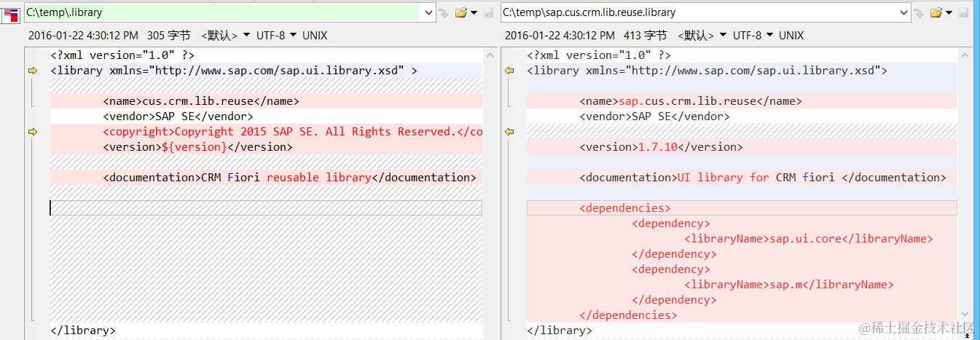
Task: Select left line <name>cus.crm.lib.reuse</name>
Action: [266, 101]
